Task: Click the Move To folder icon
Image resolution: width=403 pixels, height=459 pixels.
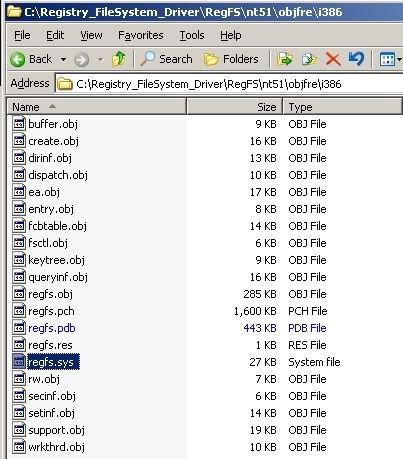Action: coord(284,59)
